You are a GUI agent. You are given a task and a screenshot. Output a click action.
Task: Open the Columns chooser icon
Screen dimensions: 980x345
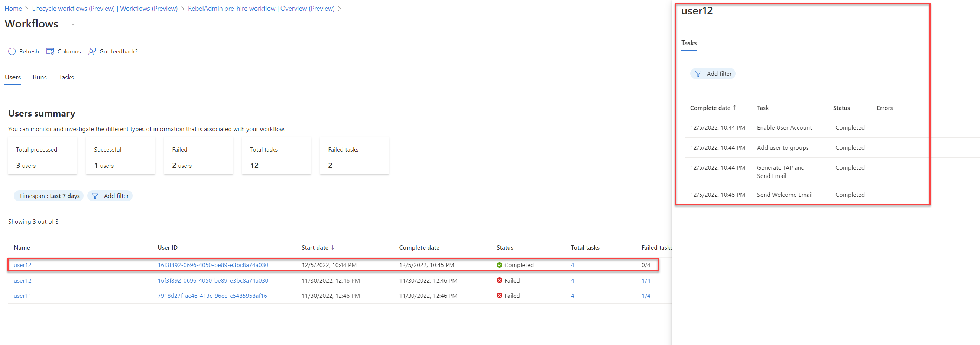50,51
